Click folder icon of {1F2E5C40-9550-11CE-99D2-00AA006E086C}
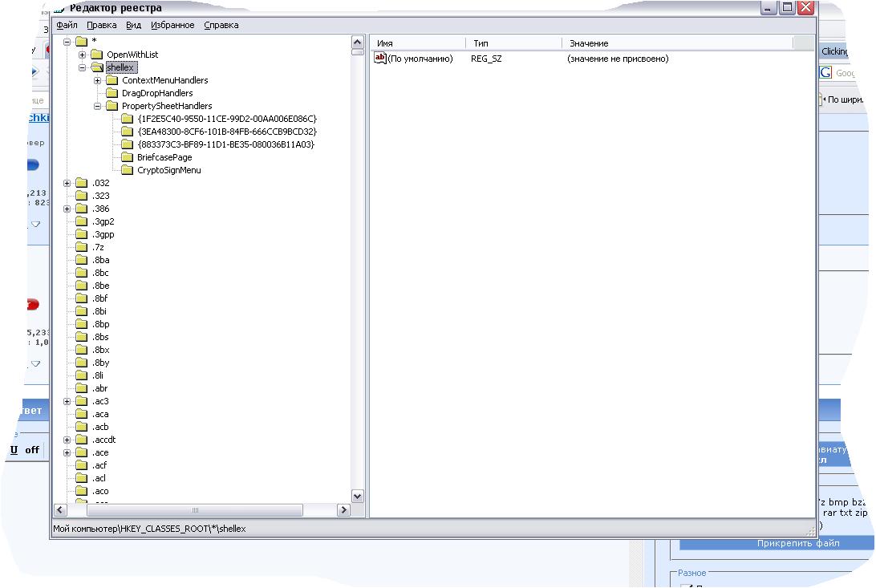 click(x=127, y=119)
